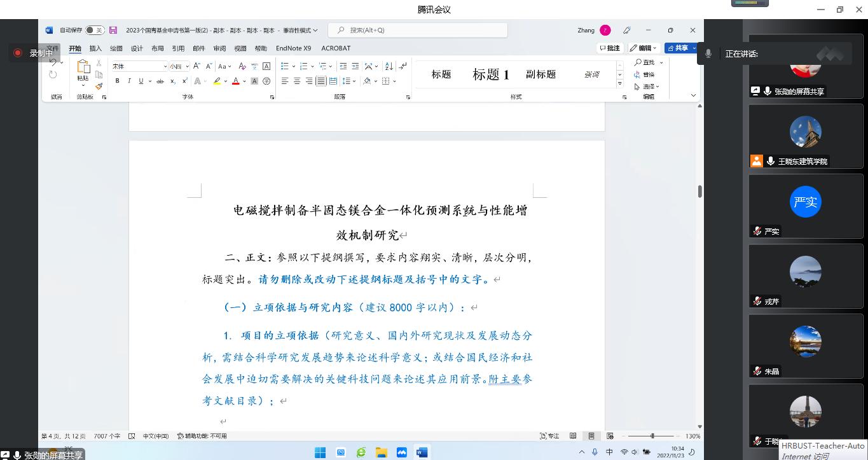Click the Search (搜索) box in title bar

coord(418,30)
